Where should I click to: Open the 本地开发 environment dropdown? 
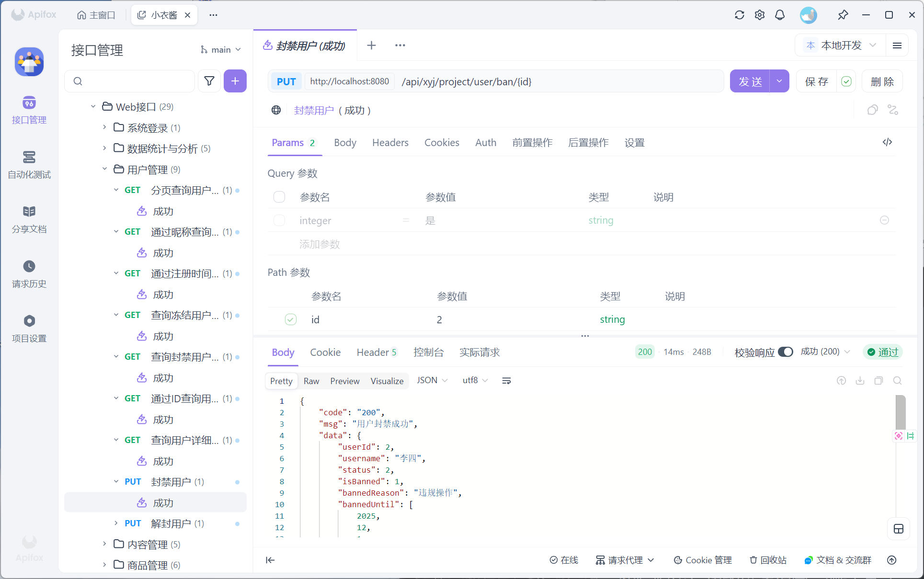pos(842,45)
